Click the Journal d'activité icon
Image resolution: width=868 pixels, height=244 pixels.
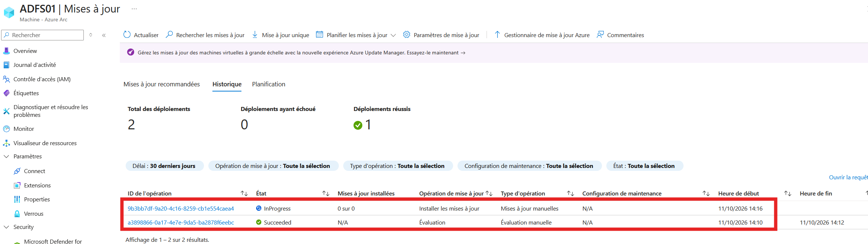6,65
